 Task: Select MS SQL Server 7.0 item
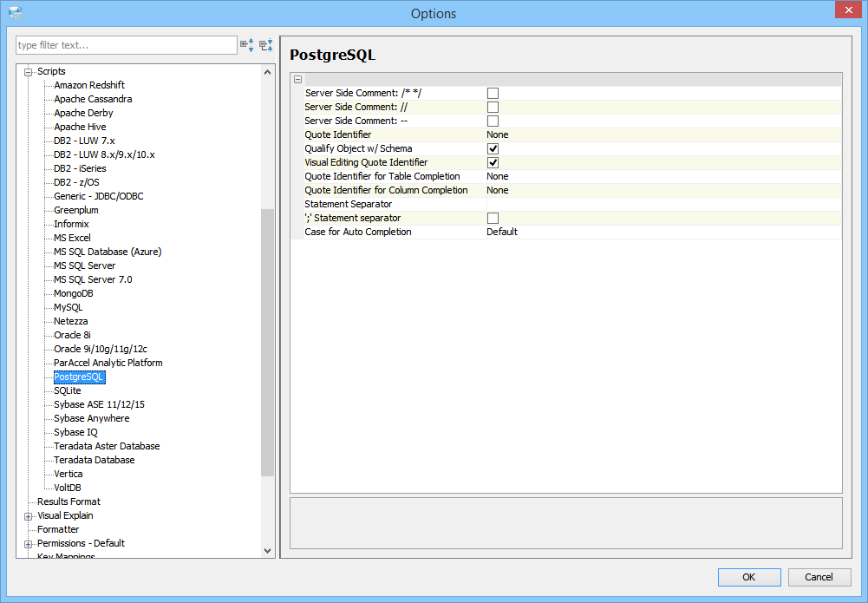93,279
